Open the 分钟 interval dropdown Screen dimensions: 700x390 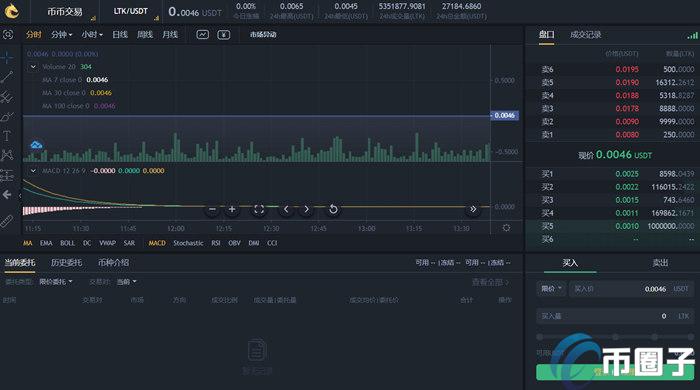click(62, 34)
